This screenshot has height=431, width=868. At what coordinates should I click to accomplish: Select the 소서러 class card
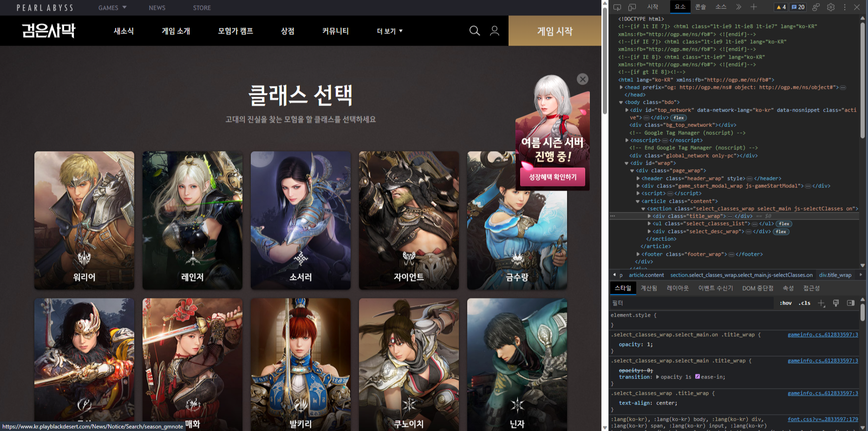pyautogui.click(x=300, y=220)
